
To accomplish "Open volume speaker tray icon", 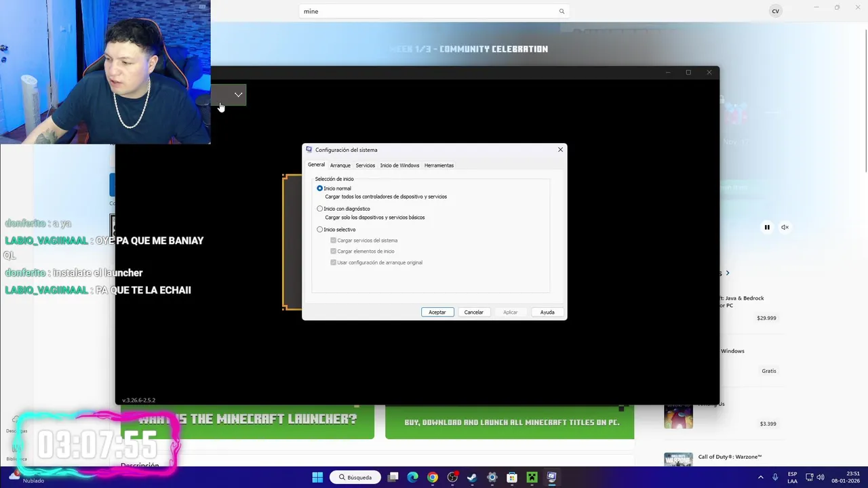I will coord(821,477).
